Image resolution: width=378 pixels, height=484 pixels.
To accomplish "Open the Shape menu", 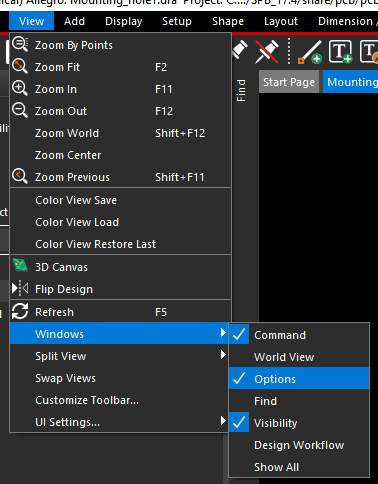I will [228, 21].
